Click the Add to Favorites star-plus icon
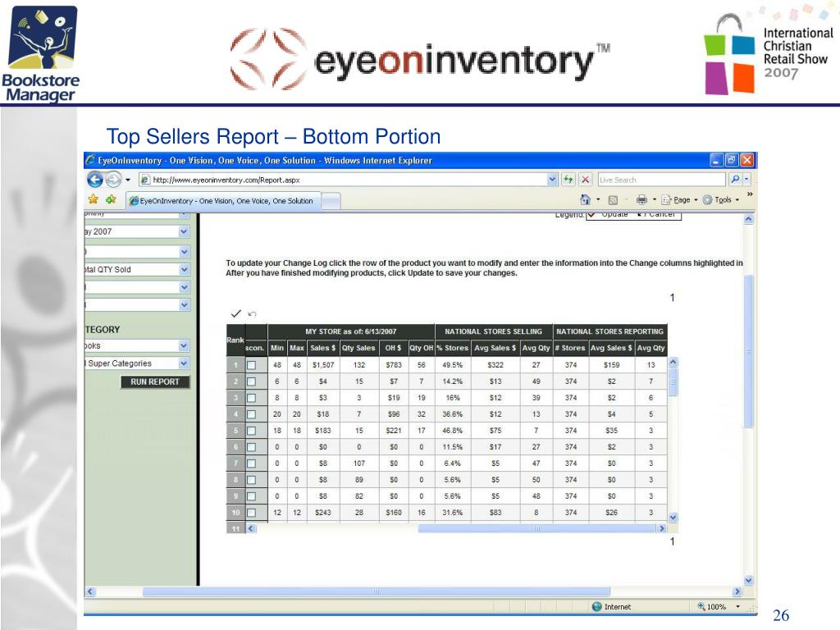840x630 pixels. tap(111, 199)
